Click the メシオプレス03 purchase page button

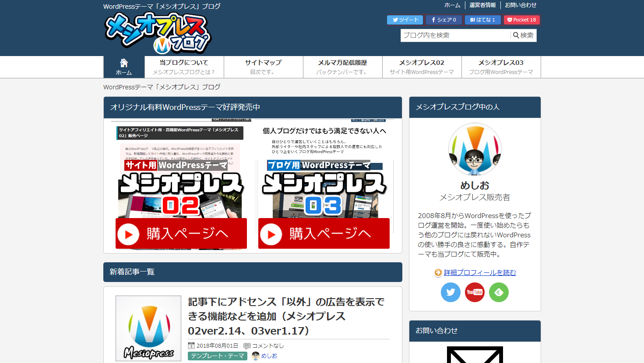[324, 233]
